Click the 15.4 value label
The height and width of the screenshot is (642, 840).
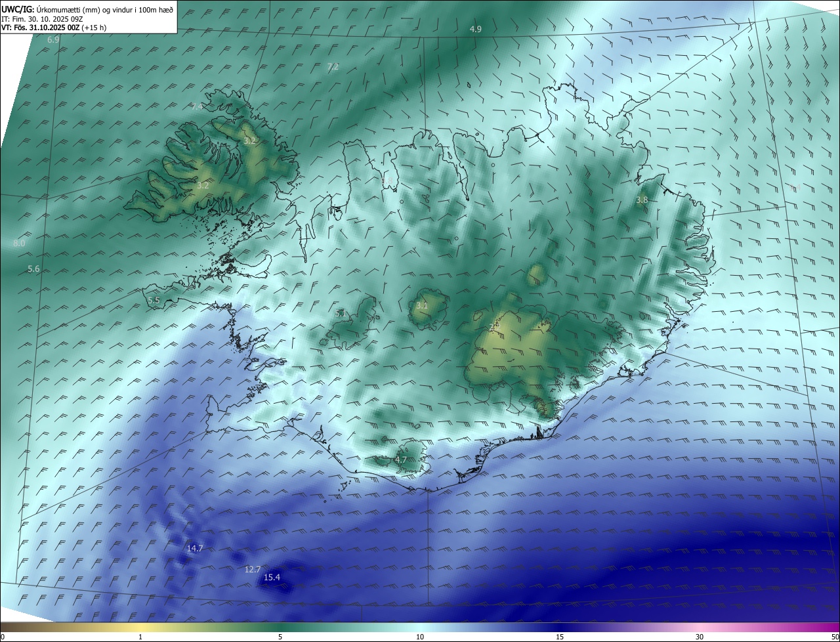pyautogui.click(x=272, y=578)
